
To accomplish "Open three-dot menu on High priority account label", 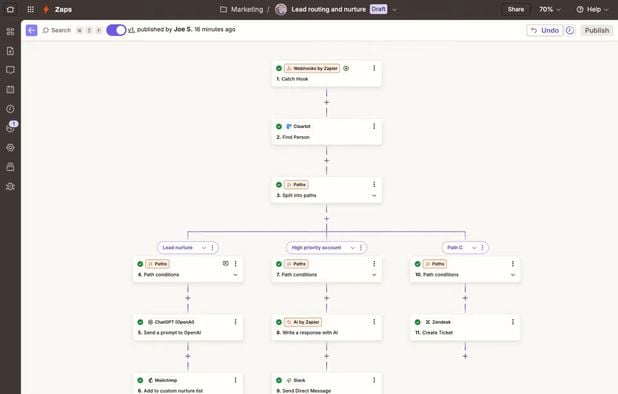I will 361,247.
